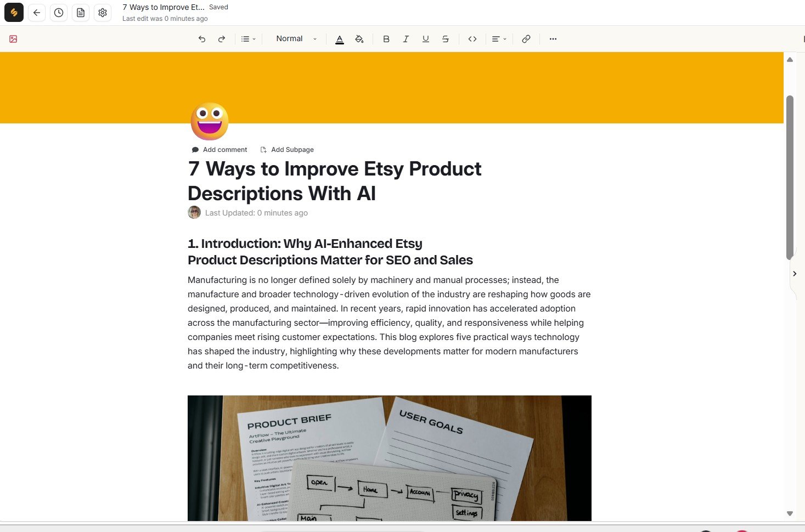This screenshot has height=532, width=805.
Task: Open settings gear icon
Action: click(x=103, y=12)
